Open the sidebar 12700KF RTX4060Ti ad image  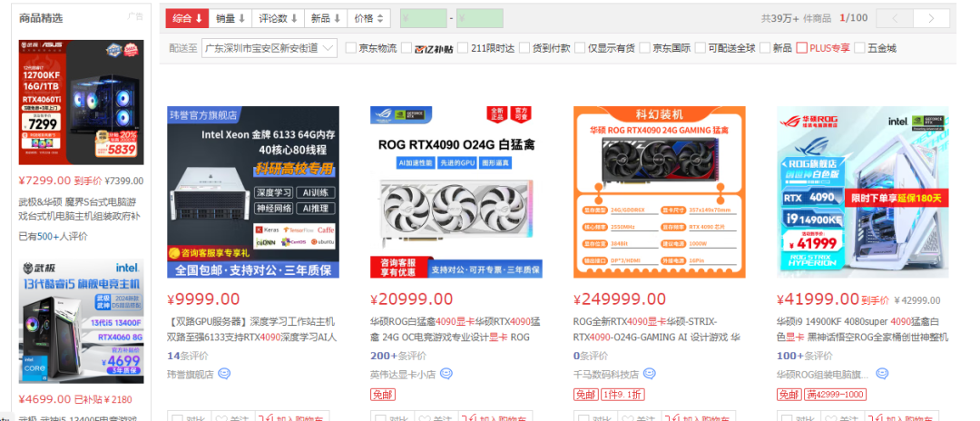click(82, 103)
